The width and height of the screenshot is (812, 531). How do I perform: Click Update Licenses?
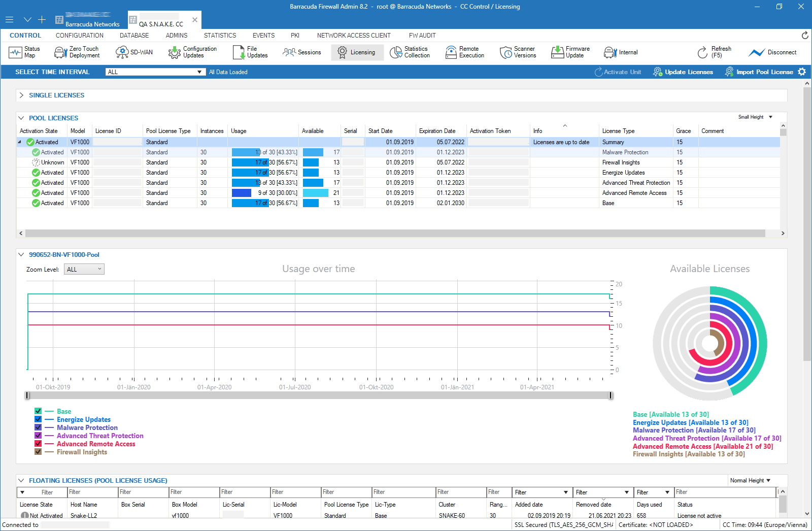point(683,72)
